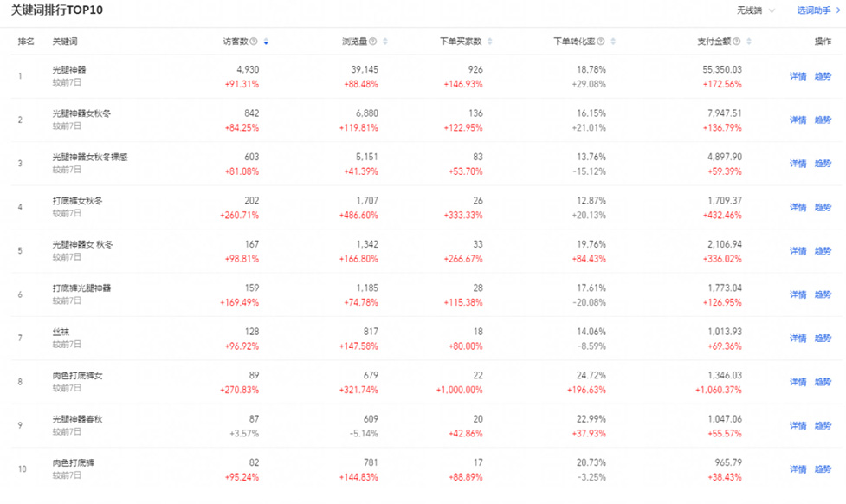Sort table by 支付金额 sort arrows
846x504 pixels.
[x=749, y=42]
